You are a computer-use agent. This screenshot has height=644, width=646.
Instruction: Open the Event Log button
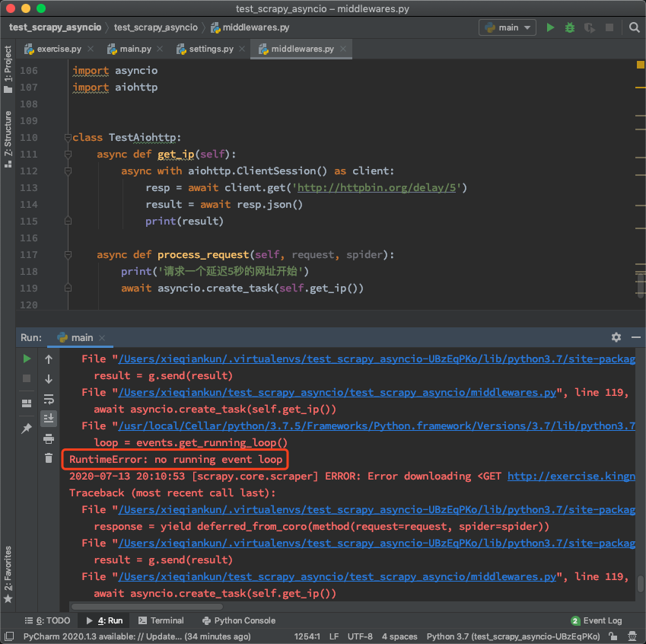596,620
